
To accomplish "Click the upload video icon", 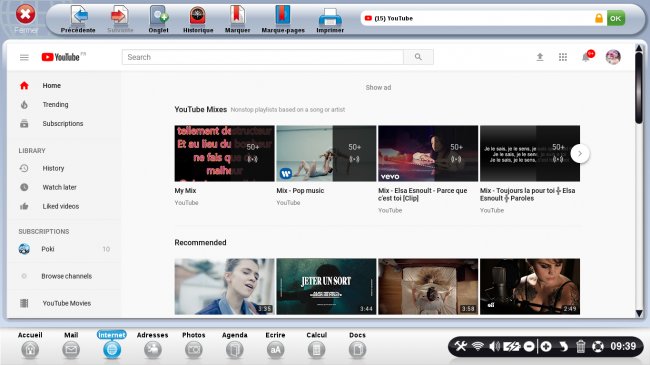I will 539,57.
